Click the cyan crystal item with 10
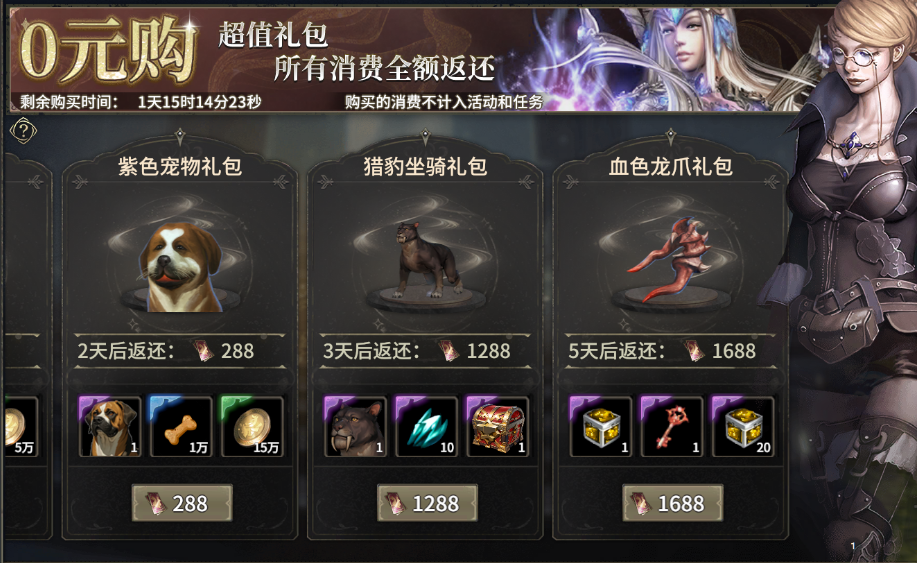This screenshot has height=563, width=917. pyautogui.click(x=426, y=427)
